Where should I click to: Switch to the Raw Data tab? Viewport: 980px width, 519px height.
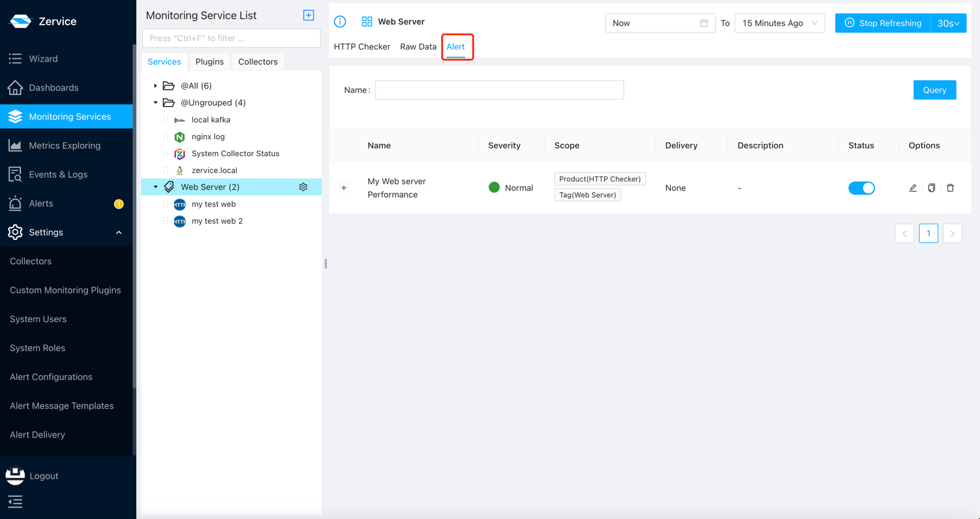(418, 46)
